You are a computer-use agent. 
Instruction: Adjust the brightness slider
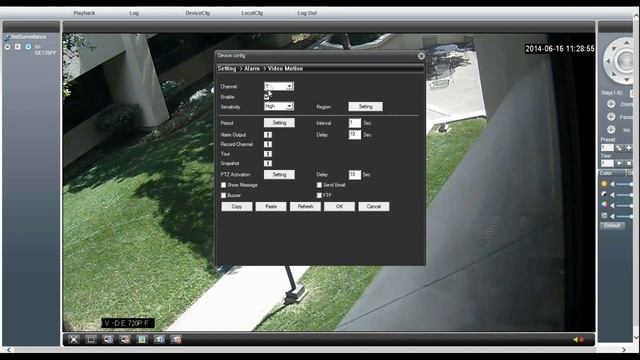[624, 184]
